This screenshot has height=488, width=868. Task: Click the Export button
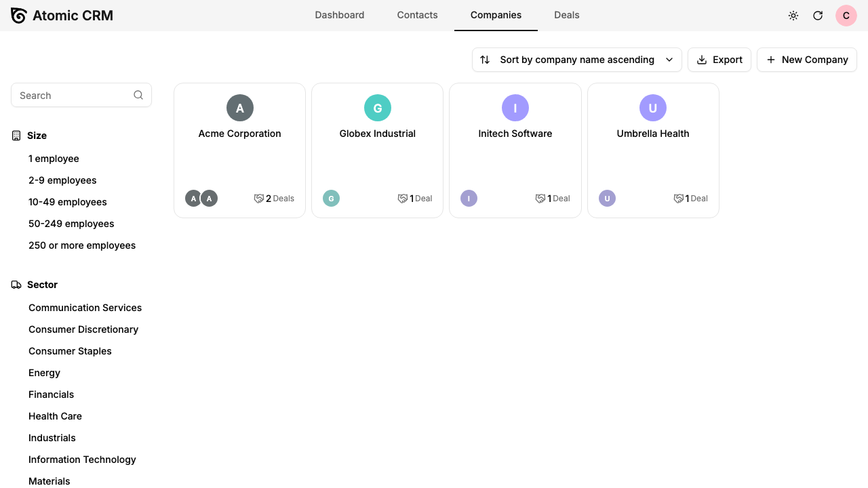point(719,60)
